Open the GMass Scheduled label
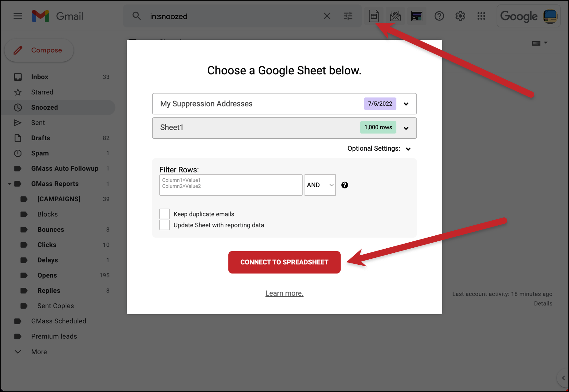This screenshot has width=569, height=392. [58, 321]
